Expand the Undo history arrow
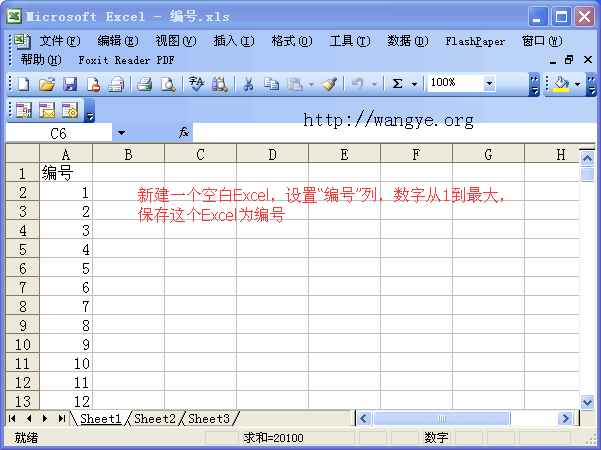The width and height of the screenshot is (601, 450). tap(374, 84)
